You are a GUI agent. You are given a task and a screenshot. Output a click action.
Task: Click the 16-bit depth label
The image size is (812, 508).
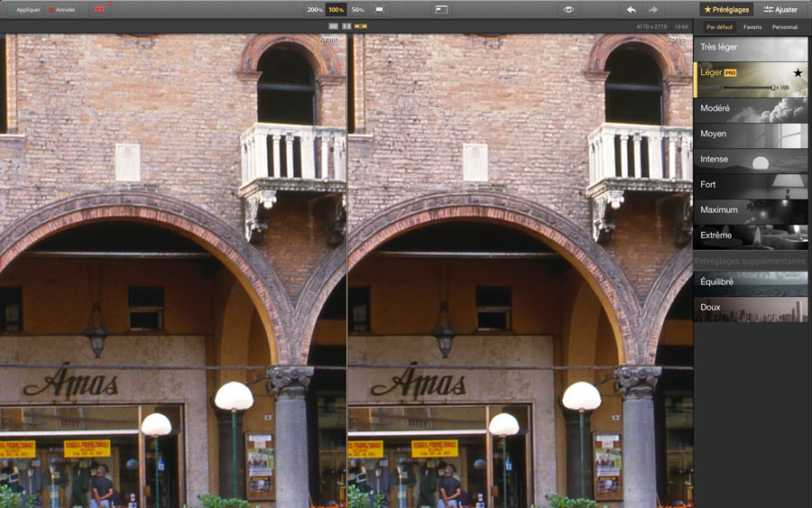point(681,26)
